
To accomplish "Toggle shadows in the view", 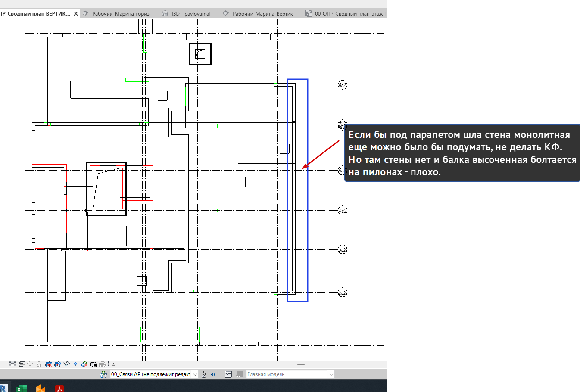I will (40, 364).
